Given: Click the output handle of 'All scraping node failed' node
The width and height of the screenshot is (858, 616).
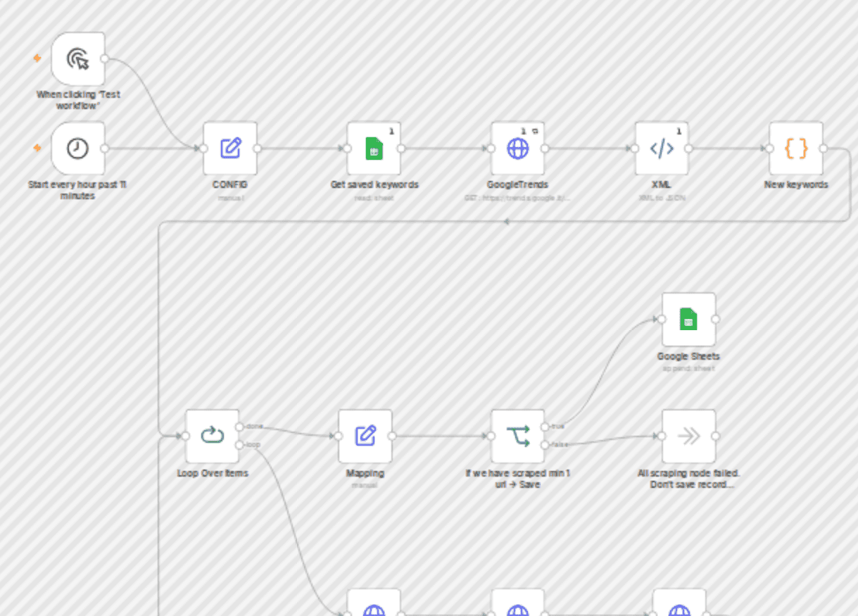Looking at the screenshot, I should pyautogui.click(x=717, y=436).
